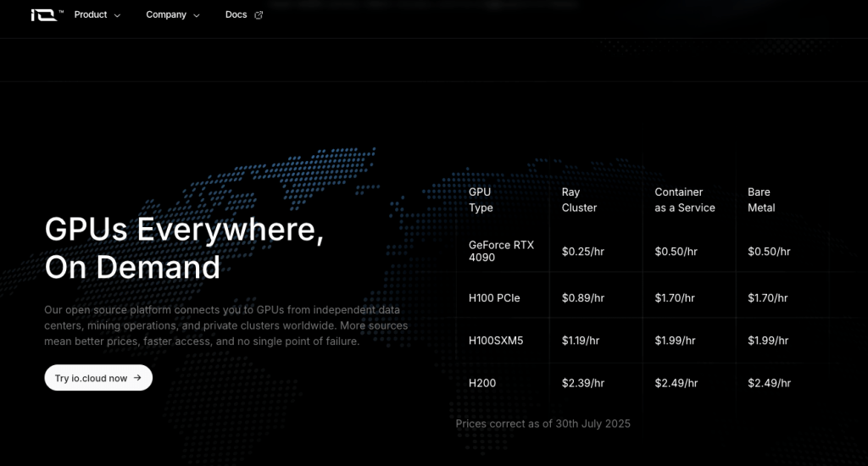Click H100 PCIe Bare Metal $1.70/hr price
Image resolution: width=868 pixels, height=466 pixels.
tap(768, 297)
